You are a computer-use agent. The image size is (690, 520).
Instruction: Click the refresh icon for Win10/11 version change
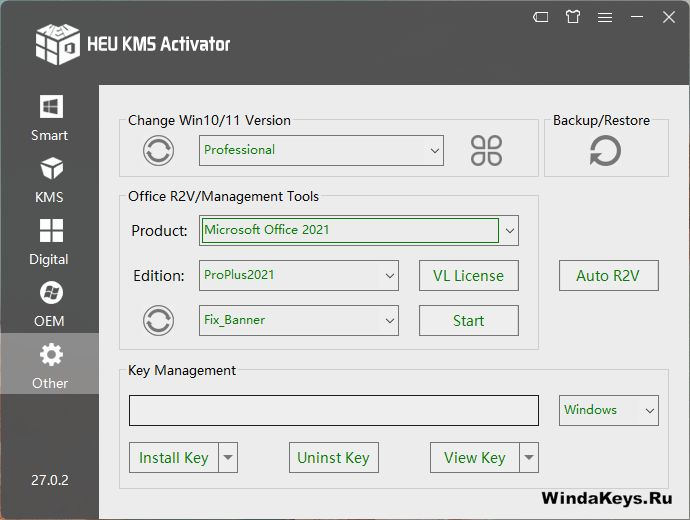point(158,150)
